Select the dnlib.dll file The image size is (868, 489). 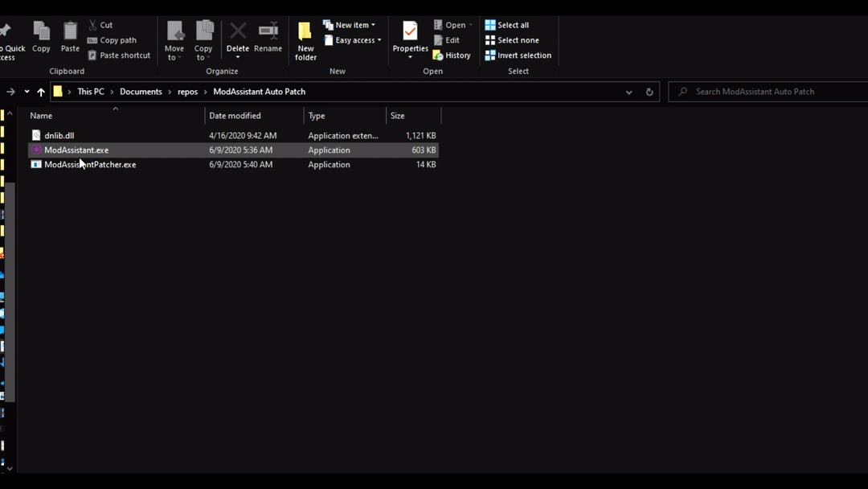[233, 136]
